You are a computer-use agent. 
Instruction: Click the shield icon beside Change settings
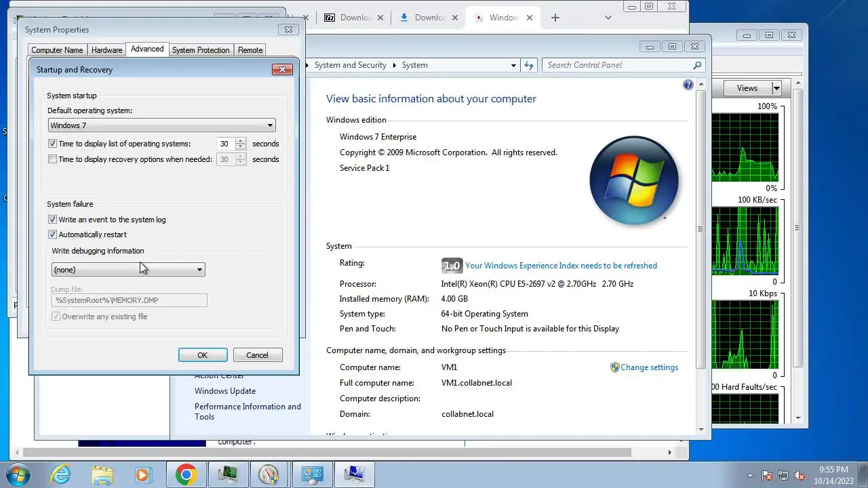[x=615, y=367]
